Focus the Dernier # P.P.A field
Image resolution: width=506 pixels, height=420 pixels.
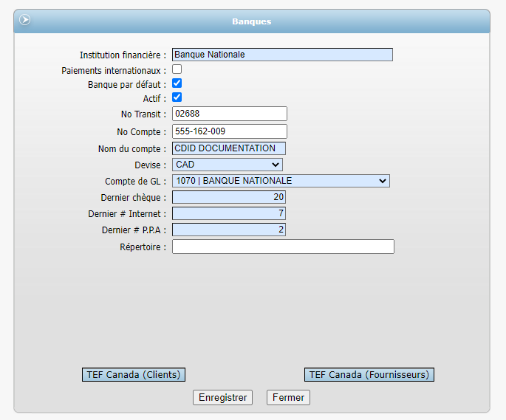coord(229,230)
